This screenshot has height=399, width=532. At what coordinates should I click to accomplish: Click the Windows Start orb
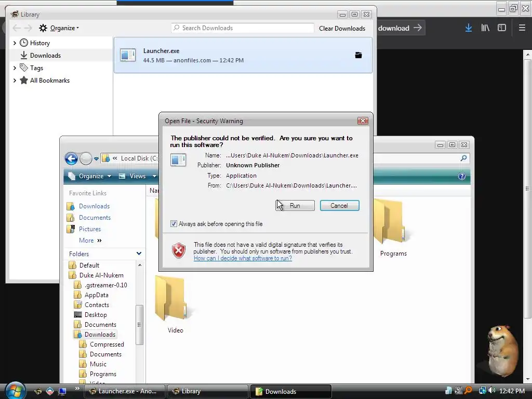click(x=15, y=390)
